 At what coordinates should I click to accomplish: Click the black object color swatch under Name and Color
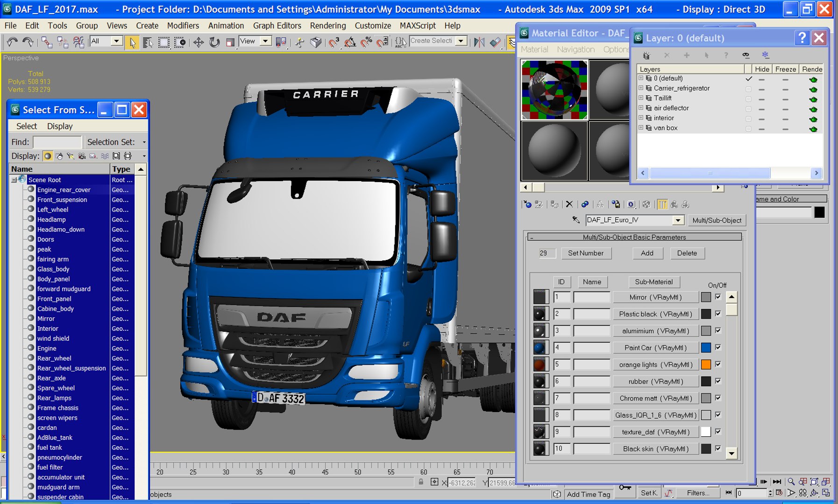point(819,212)
